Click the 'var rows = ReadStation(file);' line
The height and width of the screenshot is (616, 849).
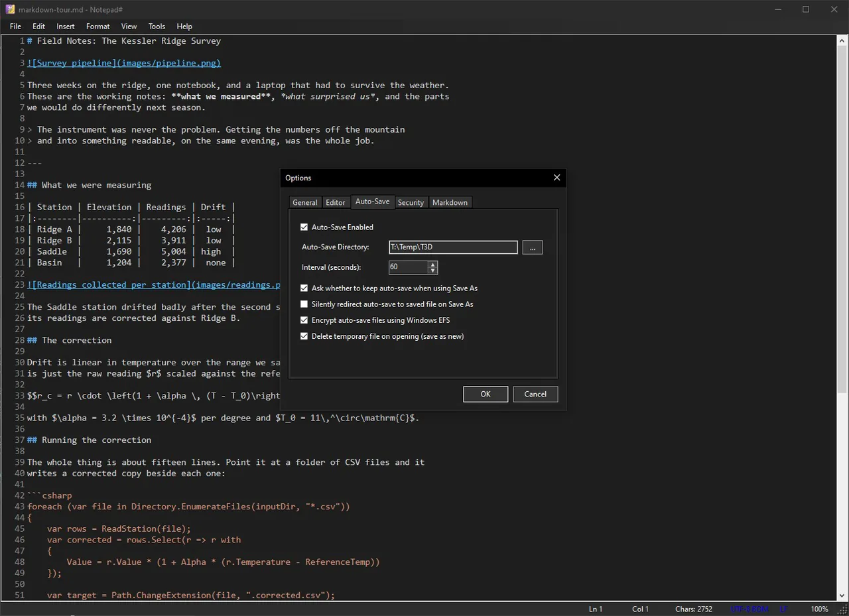(119, 528)
